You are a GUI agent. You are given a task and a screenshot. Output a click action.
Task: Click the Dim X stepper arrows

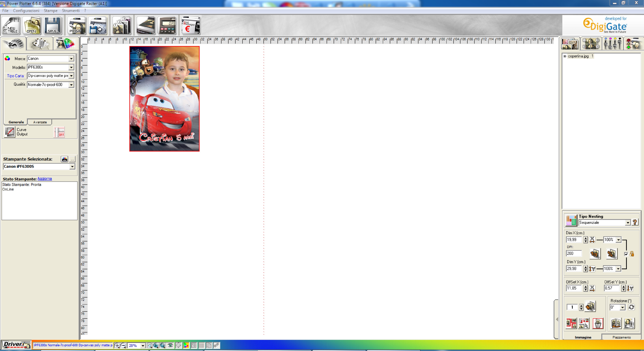coord(586,240)
